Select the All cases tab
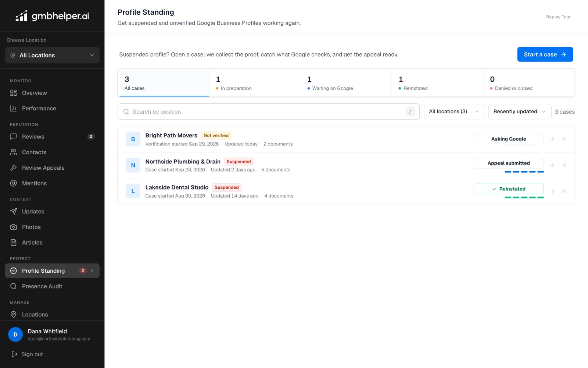 164,83
